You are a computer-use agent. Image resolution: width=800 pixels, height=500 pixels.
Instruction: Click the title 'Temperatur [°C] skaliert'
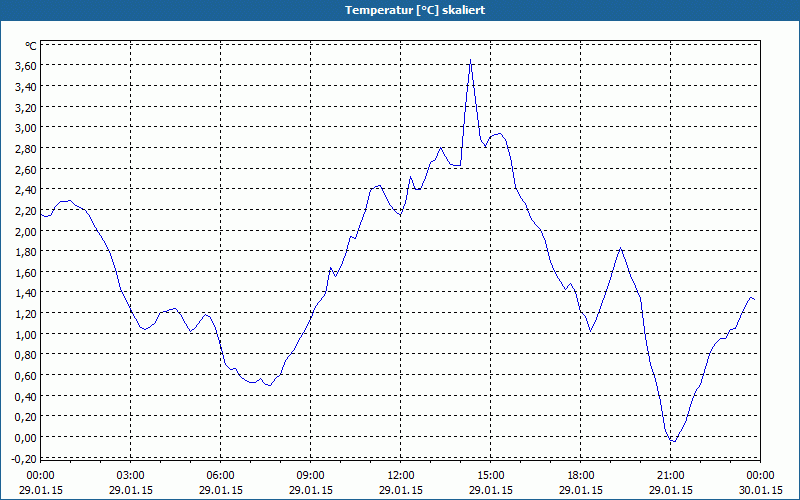[x=415, y=10]
